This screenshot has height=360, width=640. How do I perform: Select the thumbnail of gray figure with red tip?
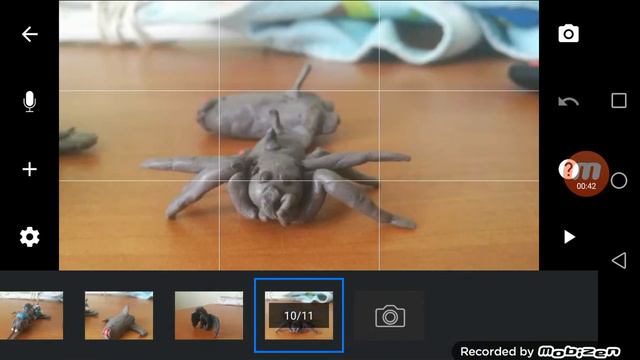click(119, 316)
